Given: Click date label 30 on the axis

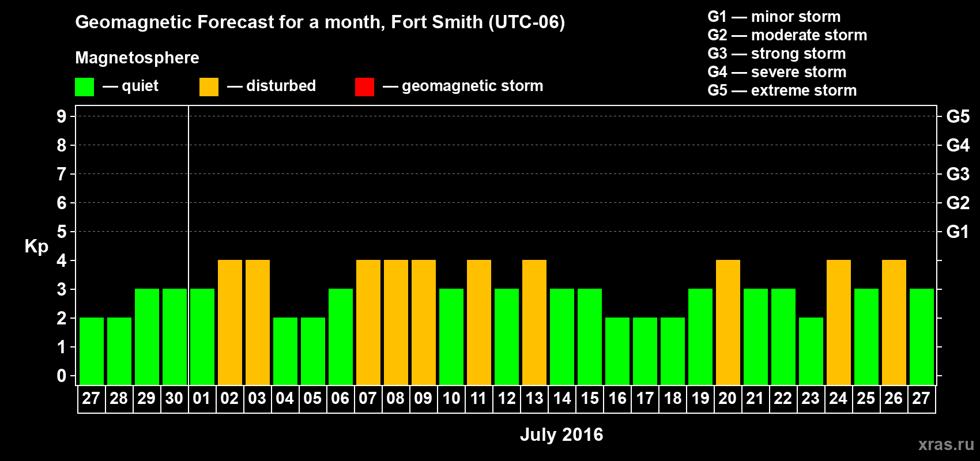Looking at the screenshot, I should 174,399.
